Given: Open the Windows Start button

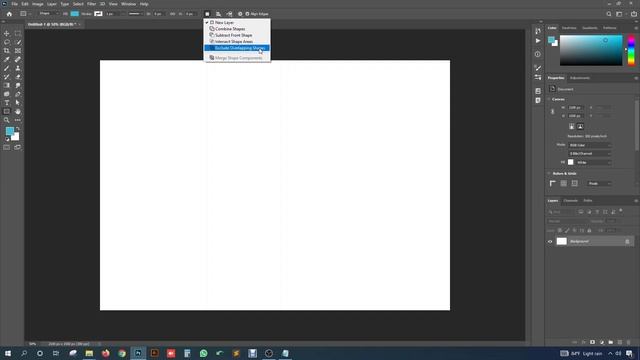Looking at the screenshot, I should coord(8,353).
